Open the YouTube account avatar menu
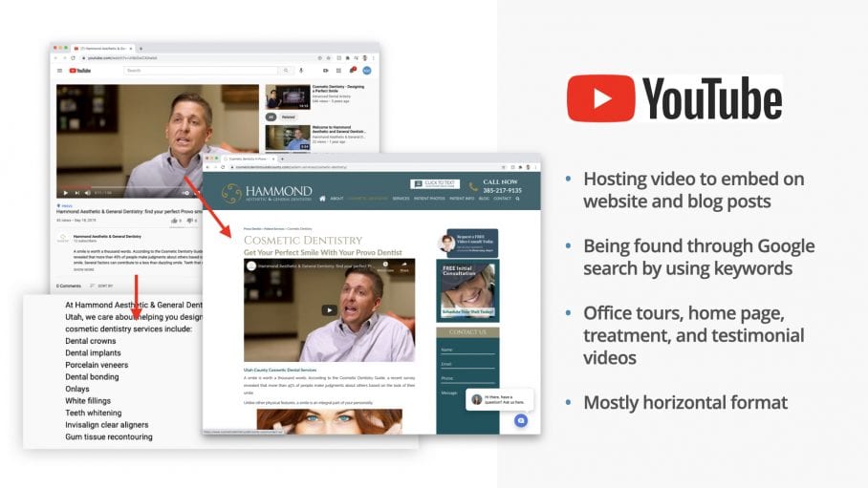The width and height of the screenshot is (868, 488). tap(366, 71)
